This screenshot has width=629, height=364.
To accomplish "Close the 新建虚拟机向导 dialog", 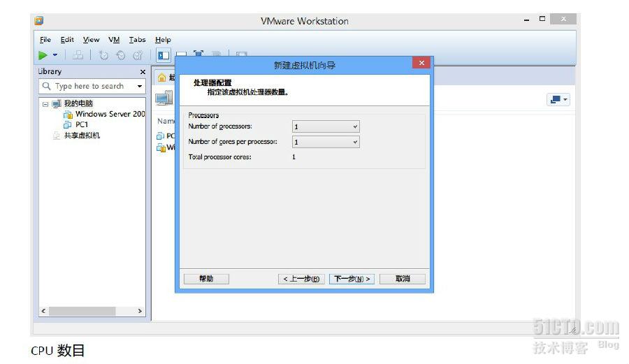I will coord(421,63).
